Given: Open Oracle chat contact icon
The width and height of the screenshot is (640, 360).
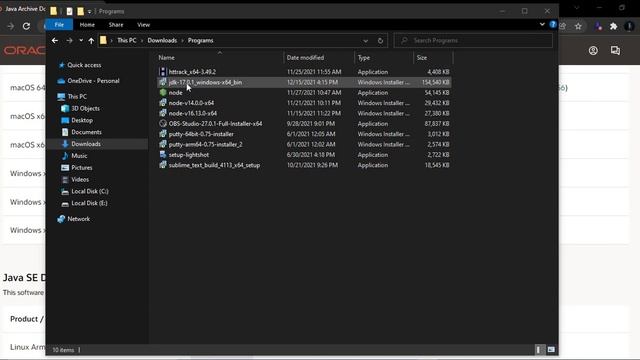Looking at the screenshot, I should pyautogui.click(x=616, y=51).
